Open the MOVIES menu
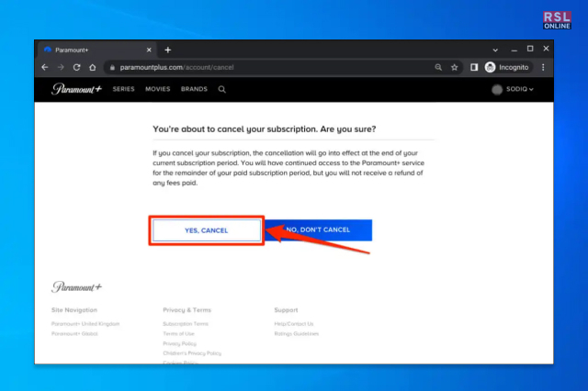The width and height of the screenshot is (588, 391). tap(157, 89)
